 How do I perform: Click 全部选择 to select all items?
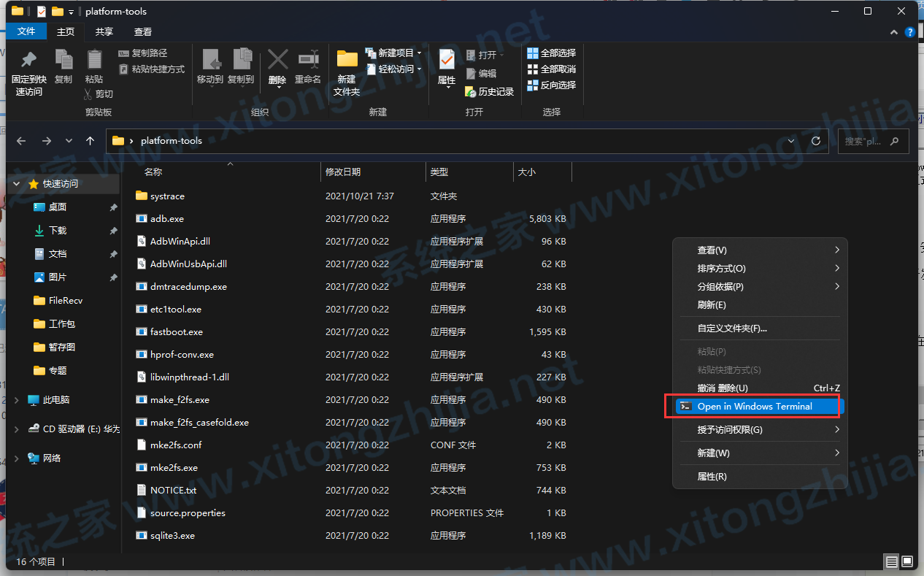[x=551, y=53]
